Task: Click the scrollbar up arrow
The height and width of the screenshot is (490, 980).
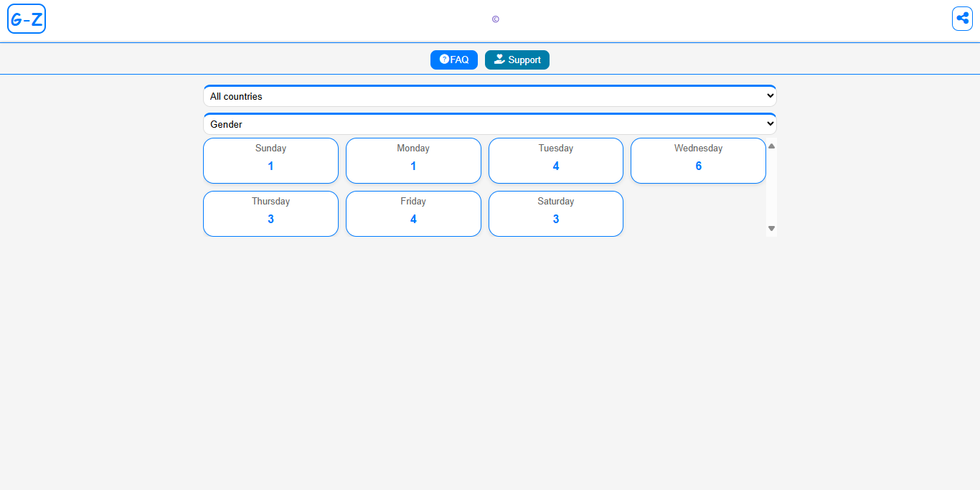Action: pos(772,146)
